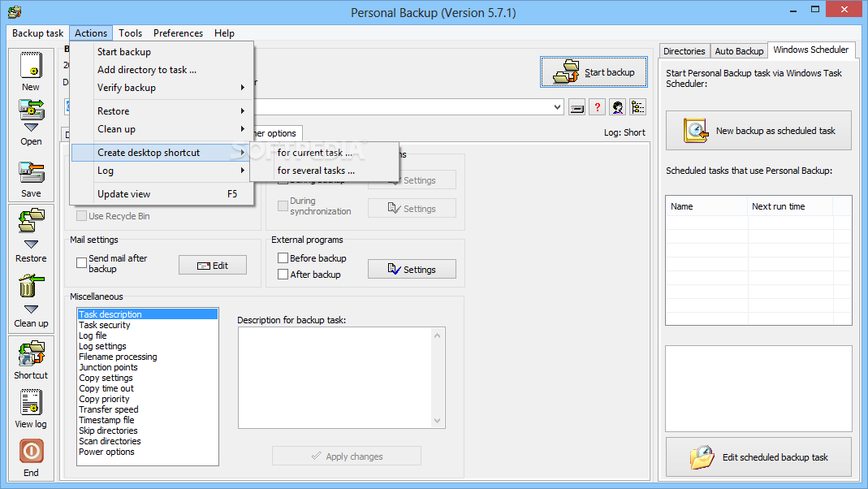Enable Send mail after backup
The image size is (868, 489).
(x=81, y=262)
